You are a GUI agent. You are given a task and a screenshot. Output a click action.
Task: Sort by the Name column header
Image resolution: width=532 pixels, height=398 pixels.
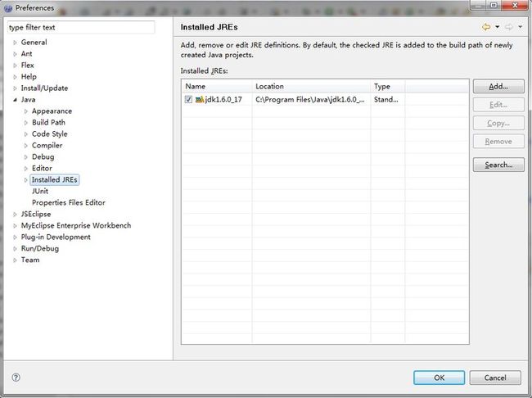pos(217,86)
